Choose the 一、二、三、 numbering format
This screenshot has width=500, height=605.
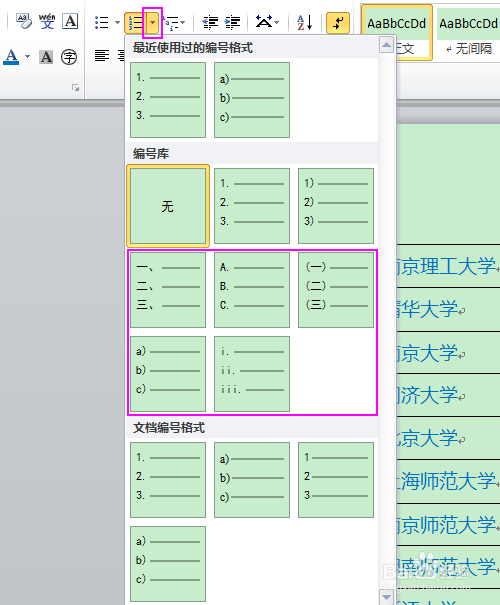(x=168, y=290)
